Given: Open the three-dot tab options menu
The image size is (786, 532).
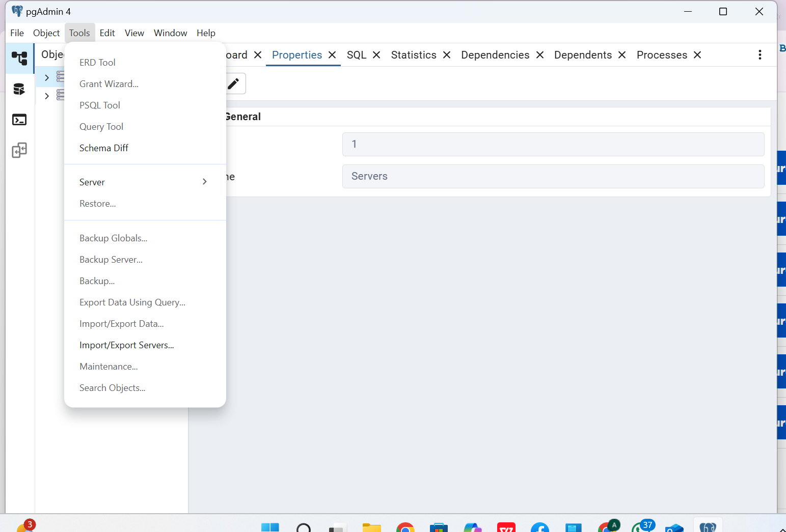Looking at the screenshot, I should (760, 55).
